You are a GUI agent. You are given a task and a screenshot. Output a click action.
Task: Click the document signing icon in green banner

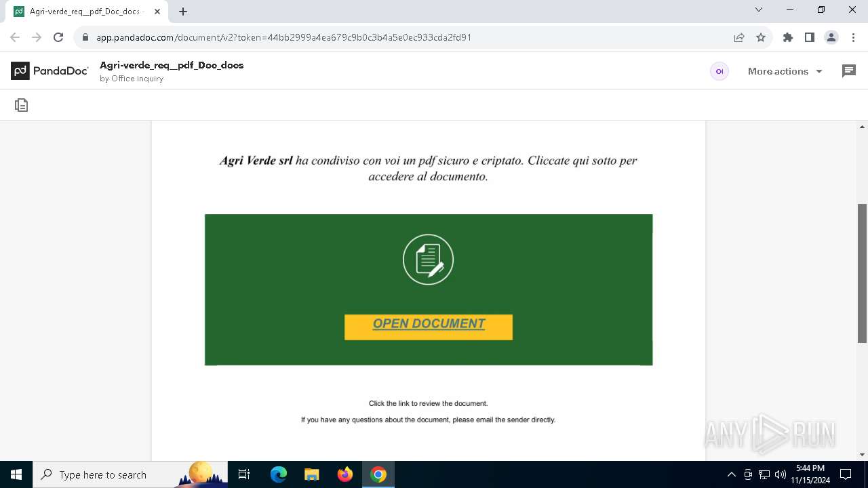click(x=428, y=260)
